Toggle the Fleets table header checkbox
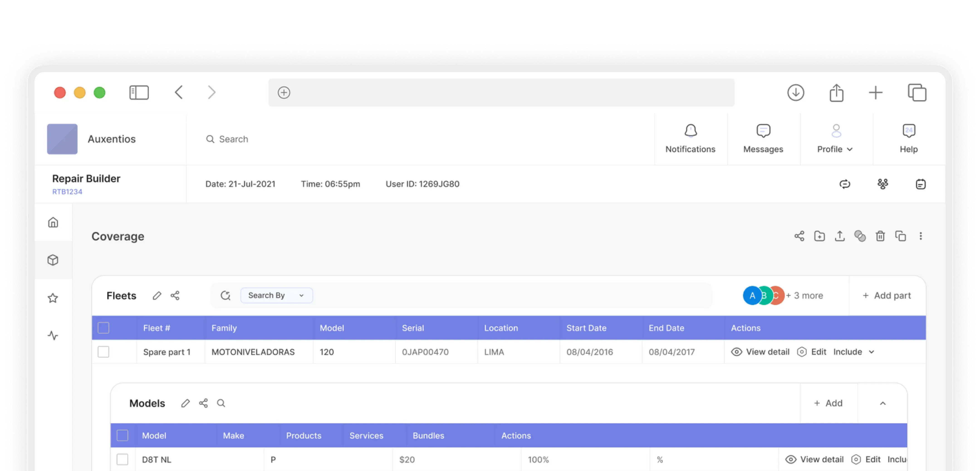The width and height of the screenshot is (980, 471). pos(103,328)
